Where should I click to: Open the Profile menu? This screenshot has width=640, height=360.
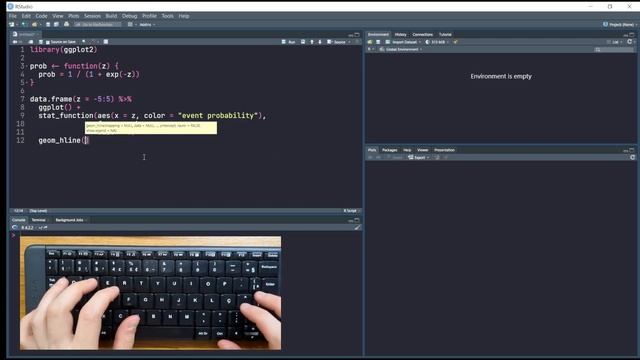149,16
